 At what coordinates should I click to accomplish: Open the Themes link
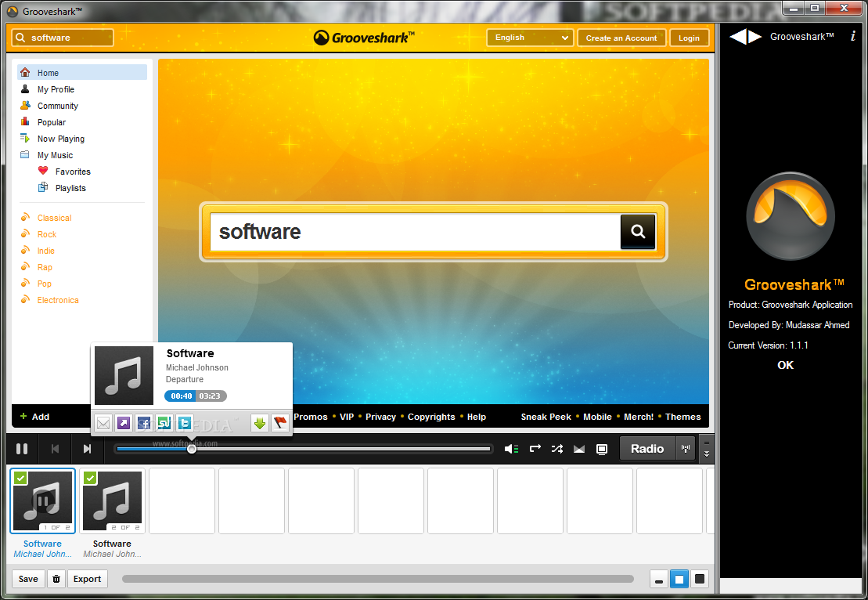click(x=683, y=417)
